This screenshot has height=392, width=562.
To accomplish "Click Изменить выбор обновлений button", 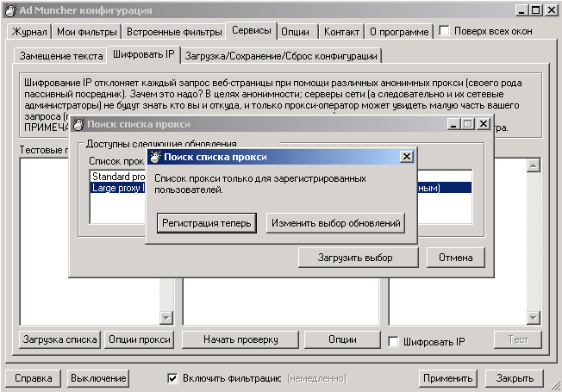I will pyautogui.click(x=336, y=223).
